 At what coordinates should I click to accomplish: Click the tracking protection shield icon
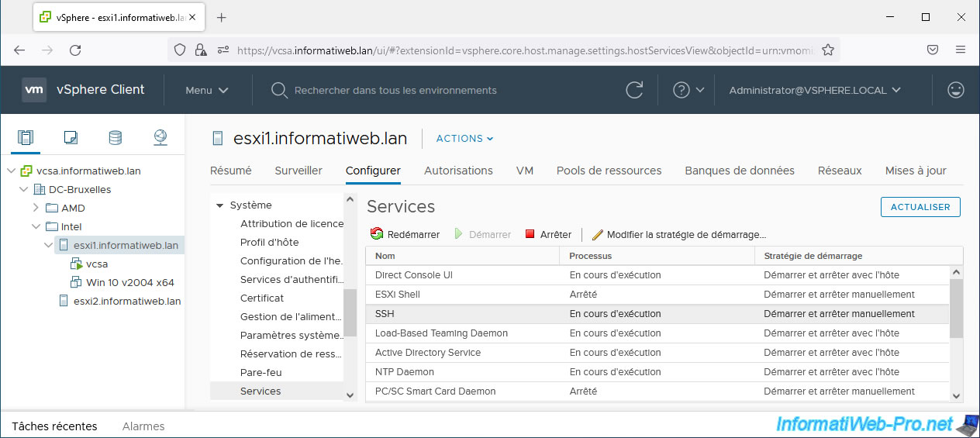click(180, 50)
